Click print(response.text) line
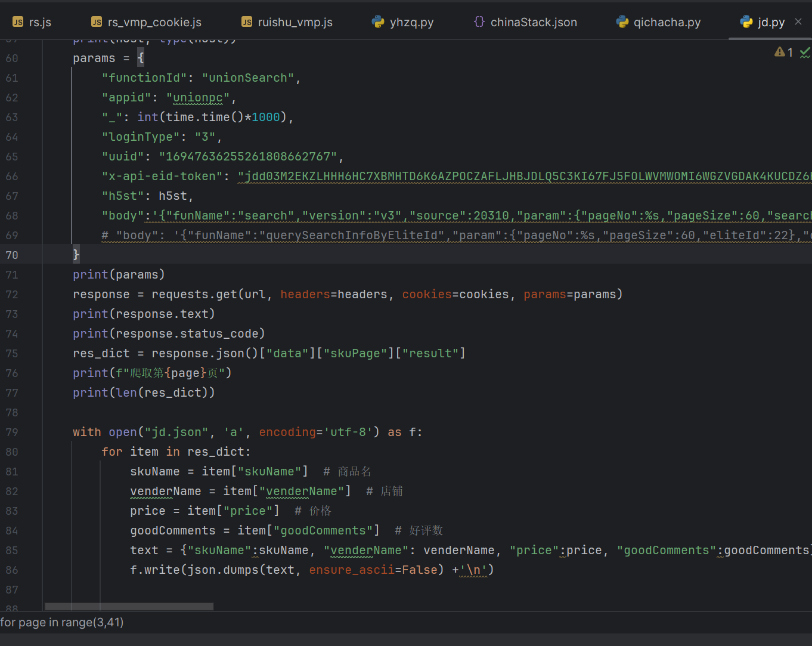Screen dimensions: 812x646 (x=144, y=314)
